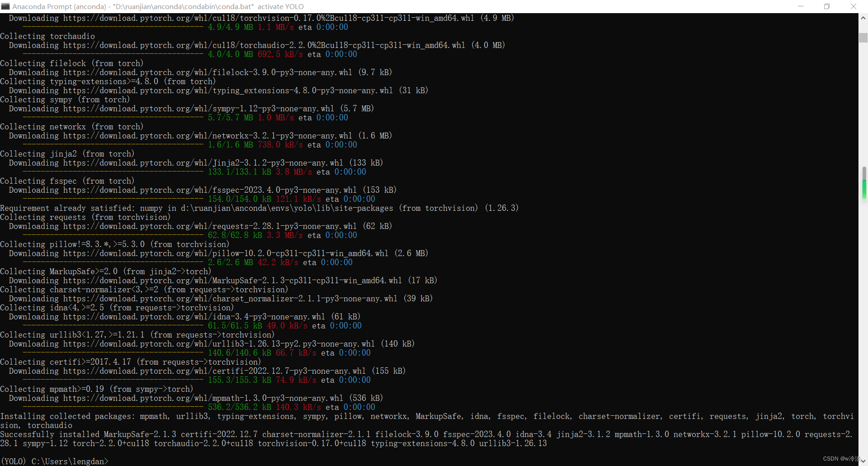Click the '536.2/536.2 kB' progress text
The height and width of the screenshot is (466, 868).
(x=240, y=407)
